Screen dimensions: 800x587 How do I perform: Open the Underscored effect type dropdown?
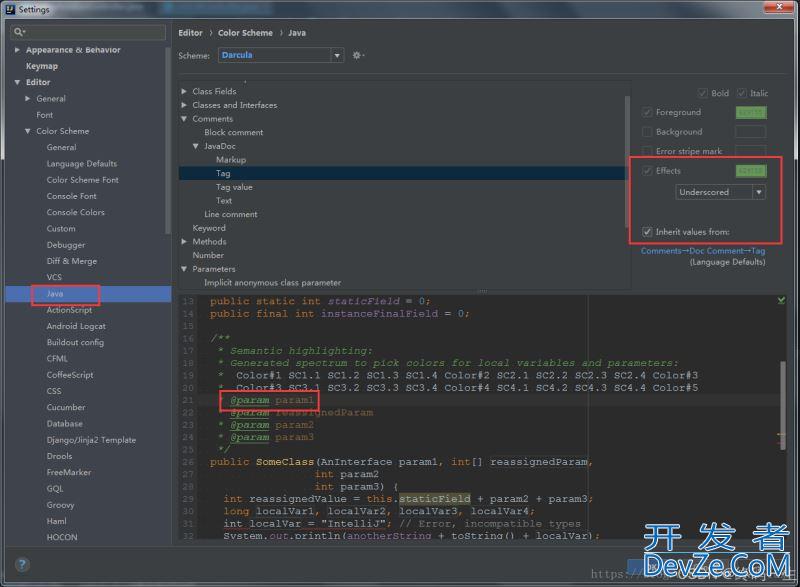click(x=720, y=192)
